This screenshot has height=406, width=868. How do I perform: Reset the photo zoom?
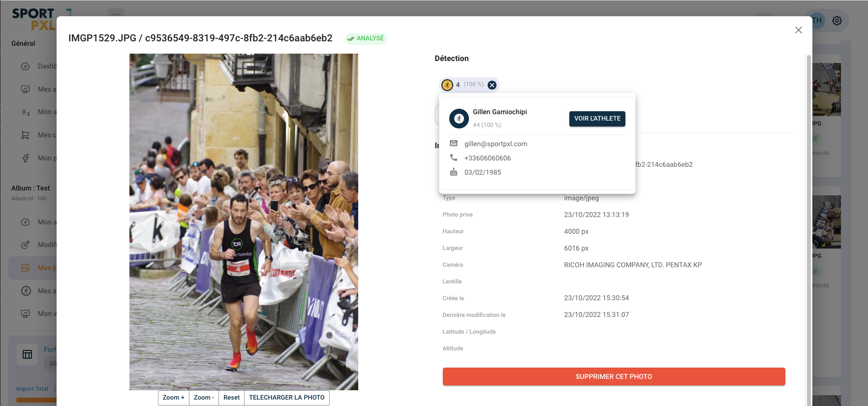[x=231, y=398]
